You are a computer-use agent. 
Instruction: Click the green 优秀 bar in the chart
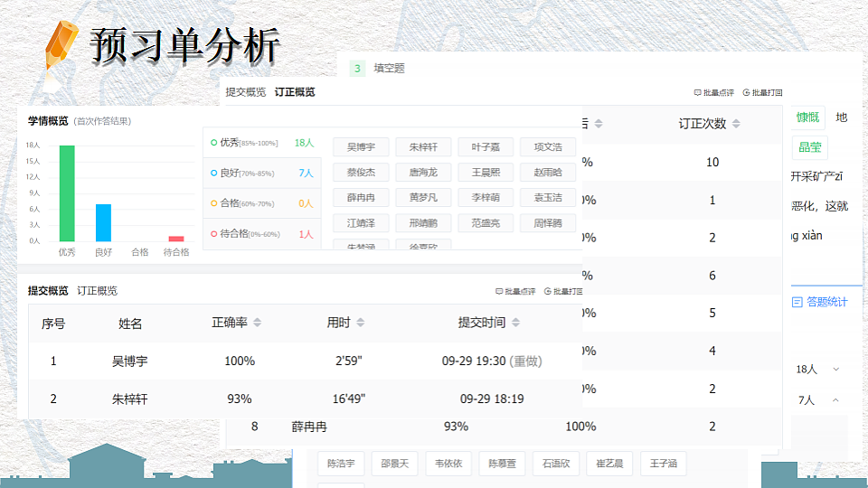67,193
